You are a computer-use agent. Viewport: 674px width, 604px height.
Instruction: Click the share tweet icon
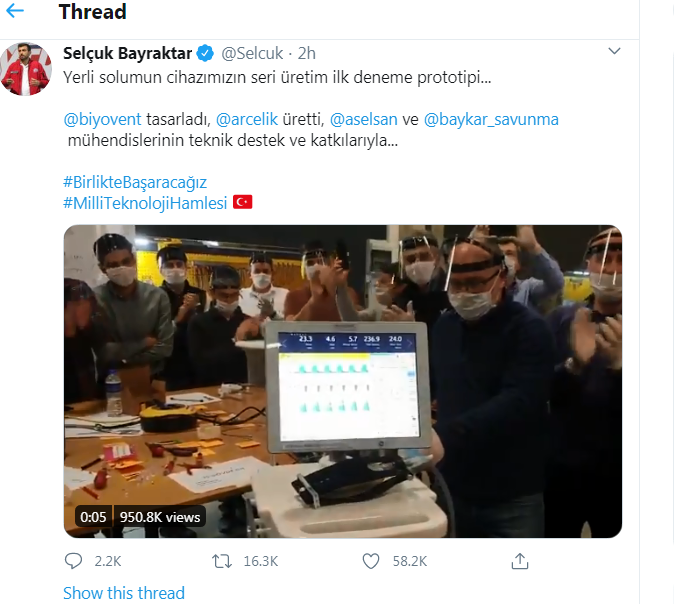click(519, 561)
